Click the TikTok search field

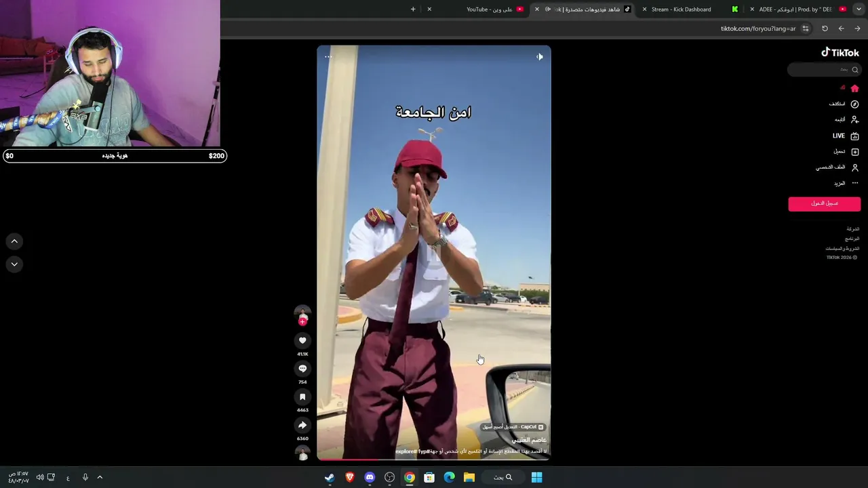(824, 70)
